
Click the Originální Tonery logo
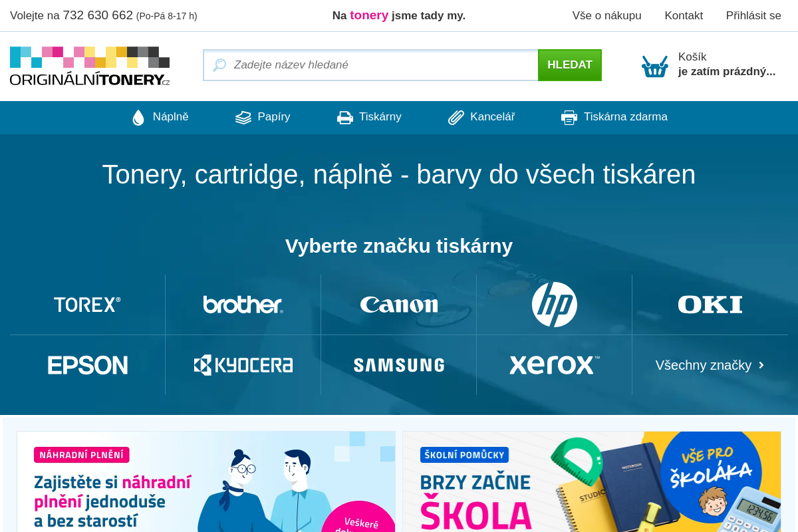point(90,66)
